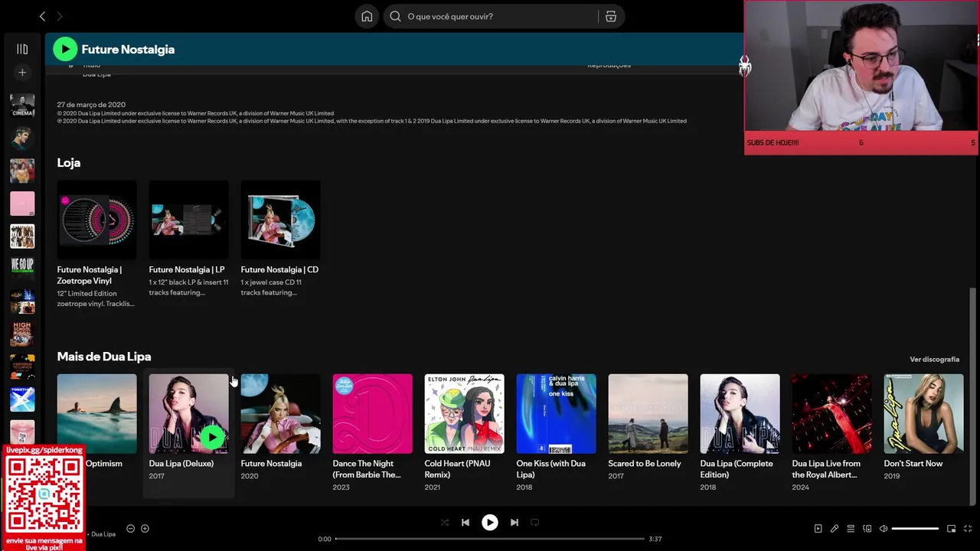The height and width of the screenshot is (551, 980).
Task: Click the main play button in player bar
Action: click(489, 523)
